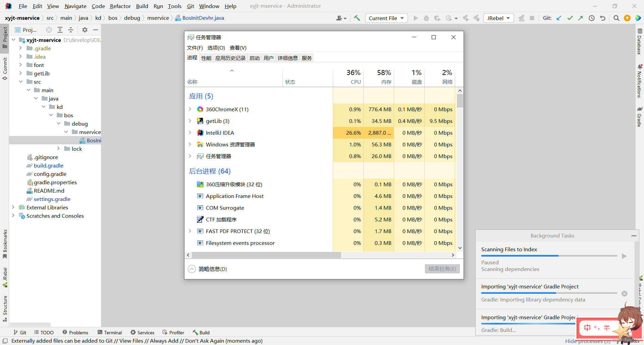Open the Current File run configuration dropdown
The height and width of the screenshot is (345, 644).
(x=386, y=18)
